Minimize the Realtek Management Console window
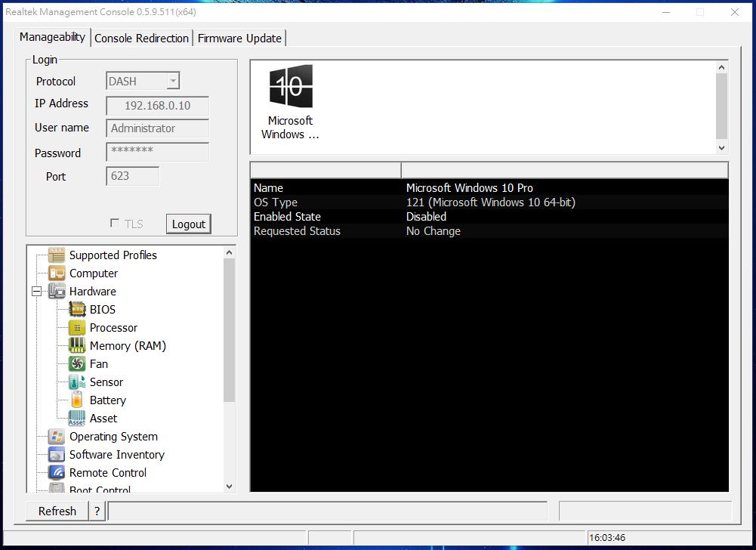Screen dimensions: 756x550 (x=666, y=12)
